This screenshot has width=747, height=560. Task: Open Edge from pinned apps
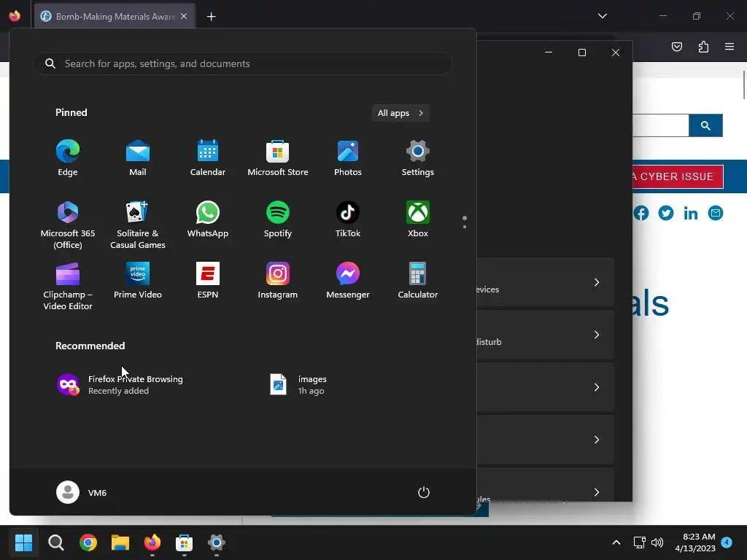[x=68, y=158]
